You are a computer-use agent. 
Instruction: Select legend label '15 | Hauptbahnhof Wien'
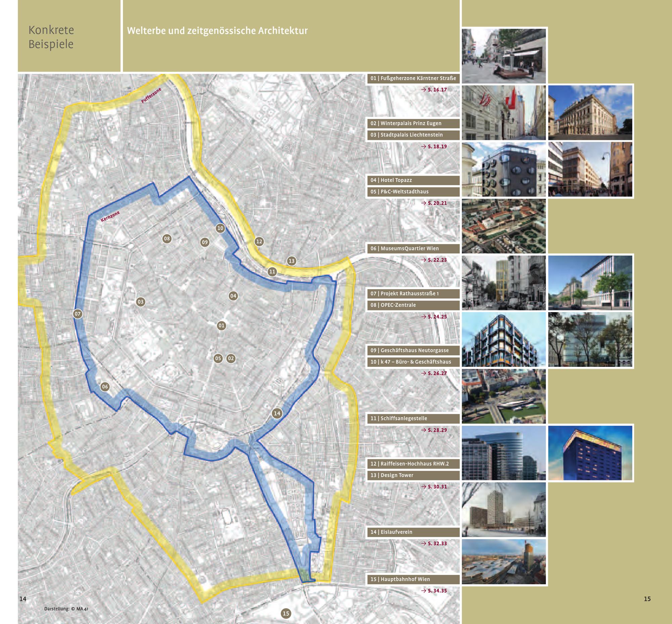pyautogui.click(x=413, y=579)
